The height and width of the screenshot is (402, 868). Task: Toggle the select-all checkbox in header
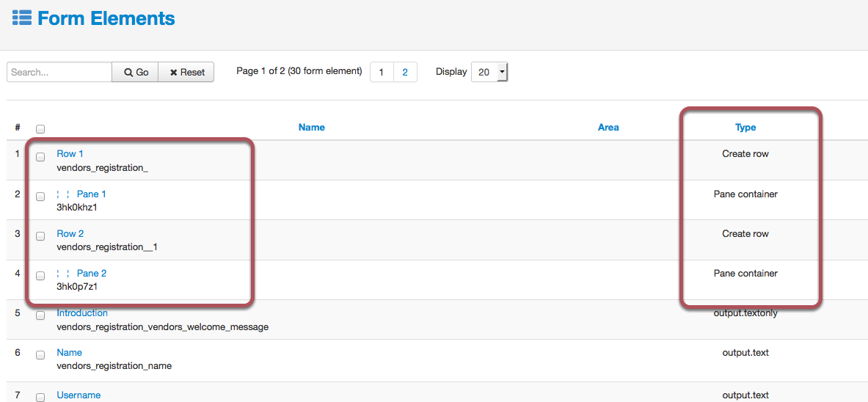tap(40, 129)
